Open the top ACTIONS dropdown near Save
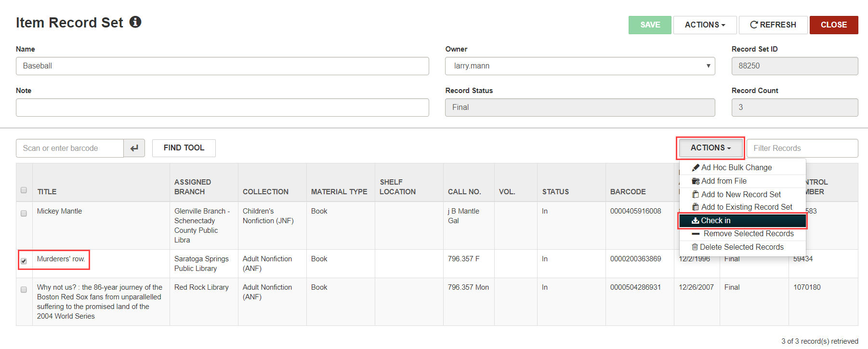The image size is (868, 349). (x=704, y=25)
